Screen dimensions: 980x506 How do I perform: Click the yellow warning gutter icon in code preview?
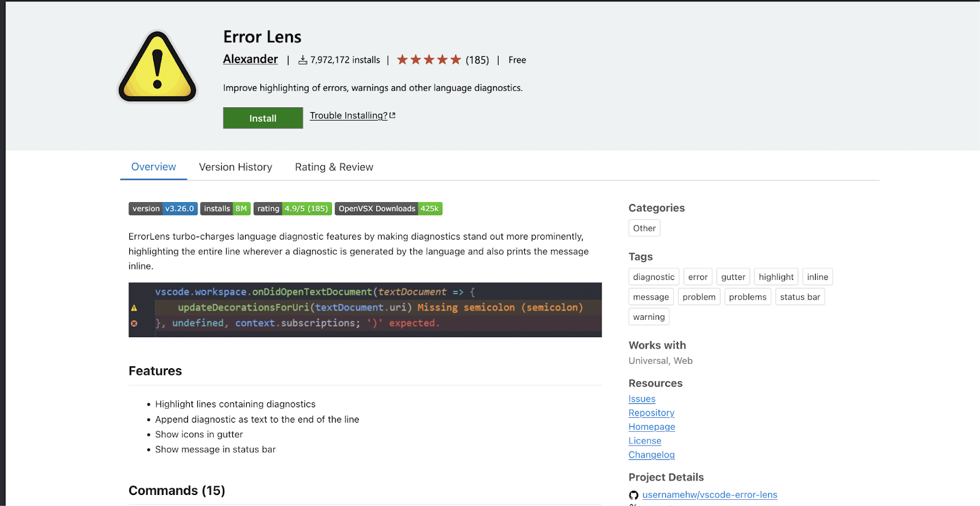[x=134, y=308]
